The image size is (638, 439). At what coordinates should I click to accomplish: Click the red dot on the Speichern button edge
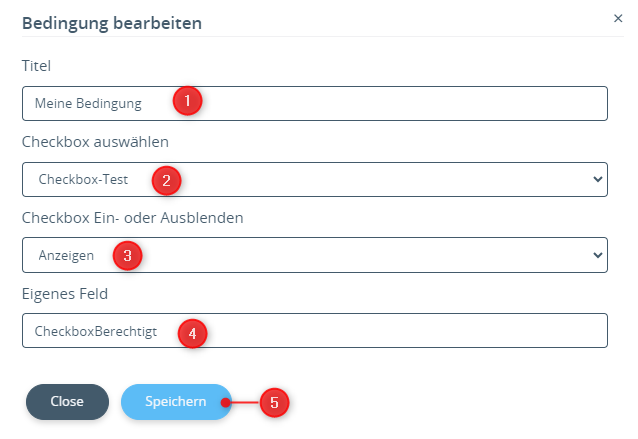point(225,402)
